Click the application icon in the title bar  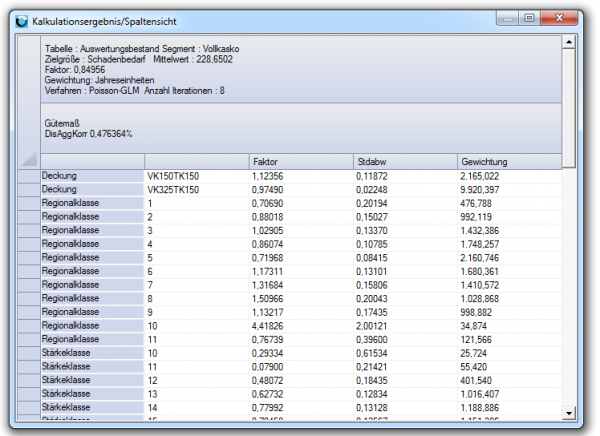[22, 21]
